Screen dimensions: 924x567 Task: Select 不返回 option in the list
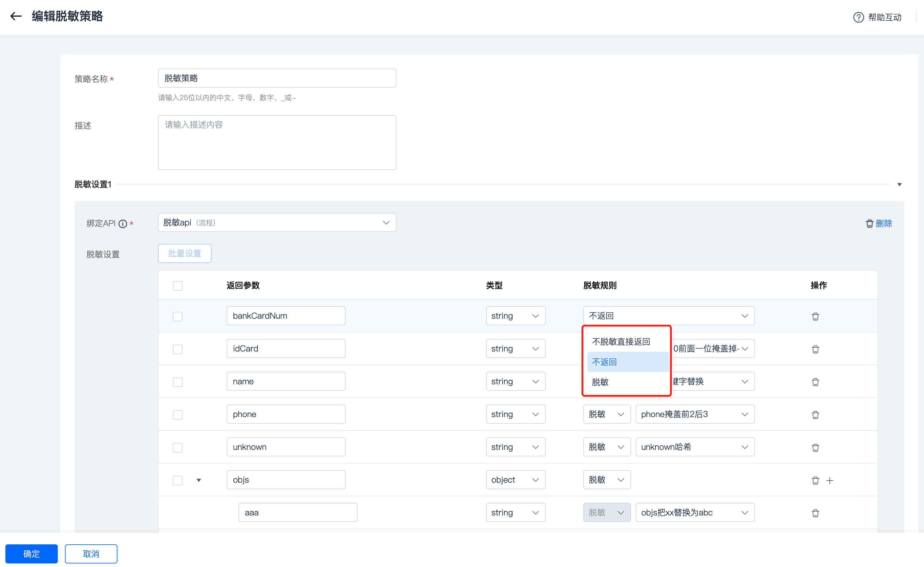coord(628,362)
